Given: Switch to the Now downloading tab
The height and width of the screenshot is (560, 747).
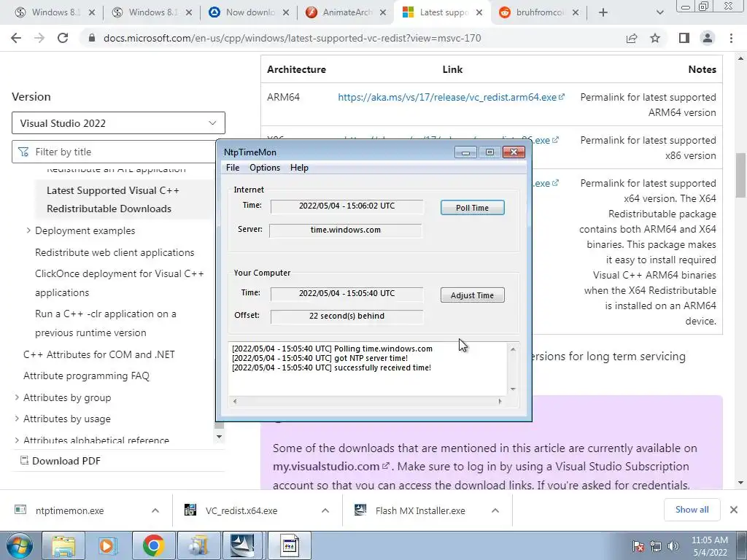Looking at the screenshot, I should coord(249,12).
